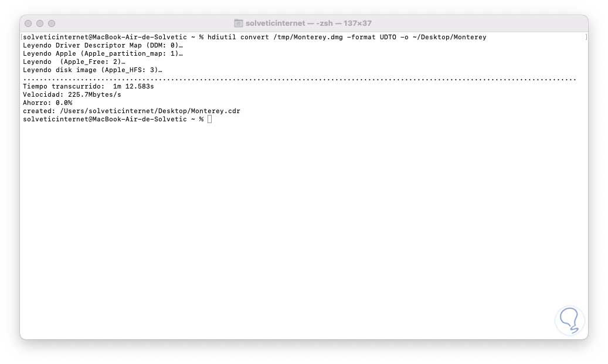Click the folder icon in title bar

point(239,23)
